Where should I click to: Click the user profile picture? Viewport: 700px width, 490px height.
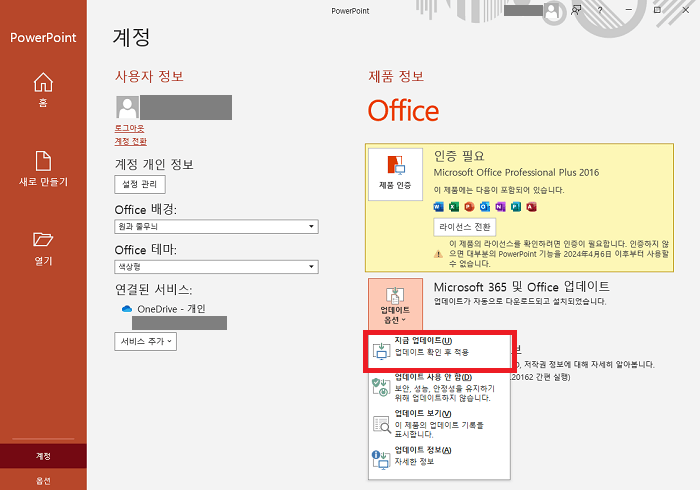pos(127,107)
